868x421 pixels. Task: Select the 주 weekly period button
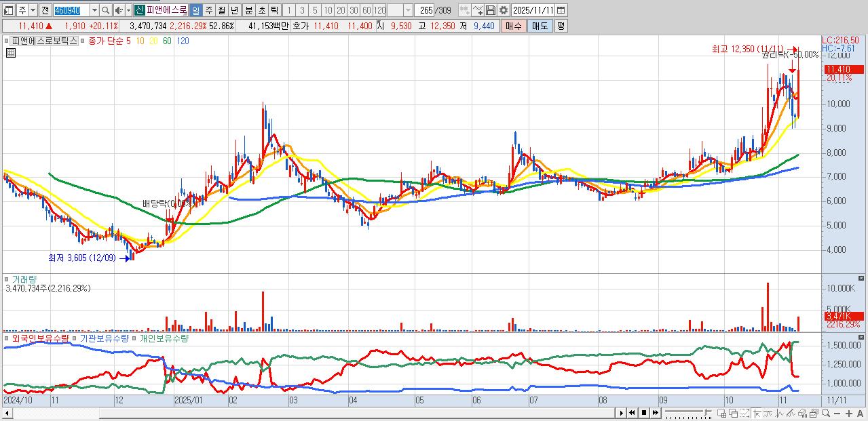[x=208, y=10]
